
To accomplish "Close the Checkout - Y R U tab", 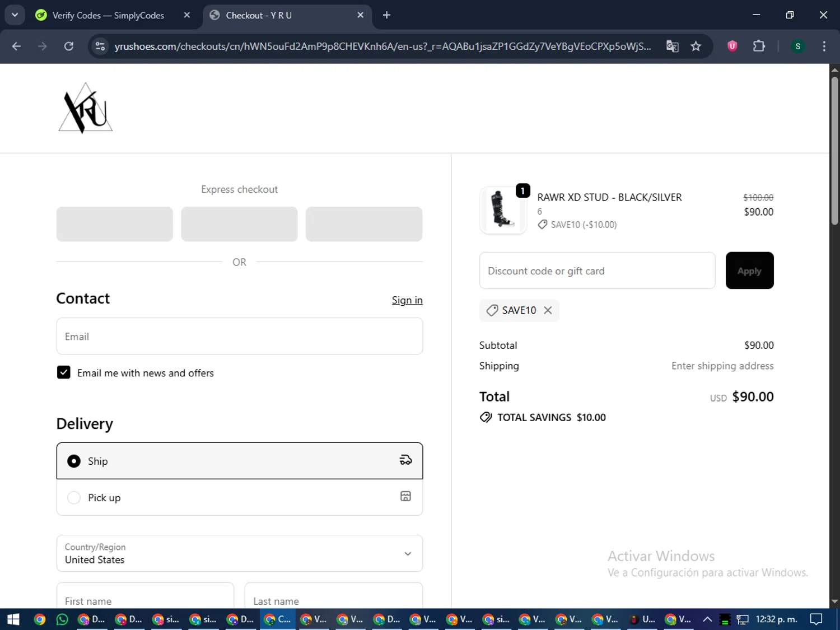I will [x=361, y=15].
